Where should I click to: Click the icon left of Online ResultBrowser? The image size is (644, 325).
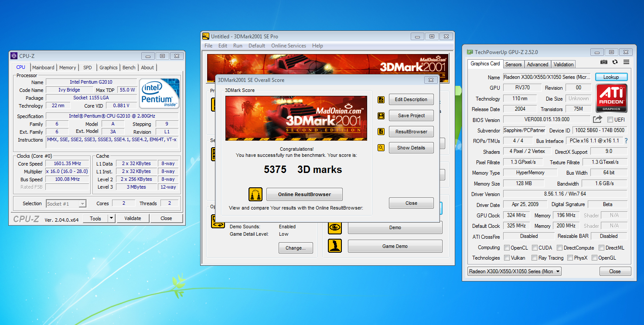coord(256,194)
